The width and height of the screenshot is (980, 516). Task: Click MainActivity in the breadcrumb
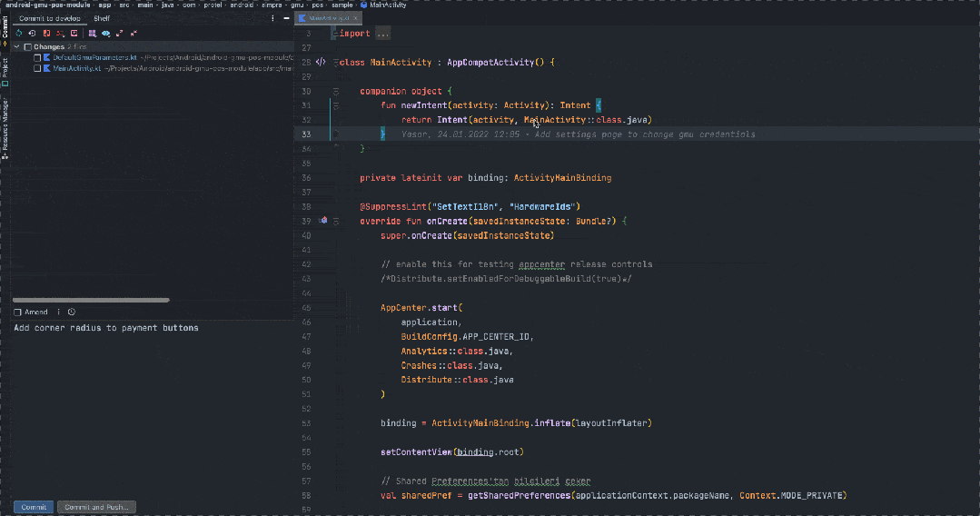pyautogui.click(x=388, y=5)
